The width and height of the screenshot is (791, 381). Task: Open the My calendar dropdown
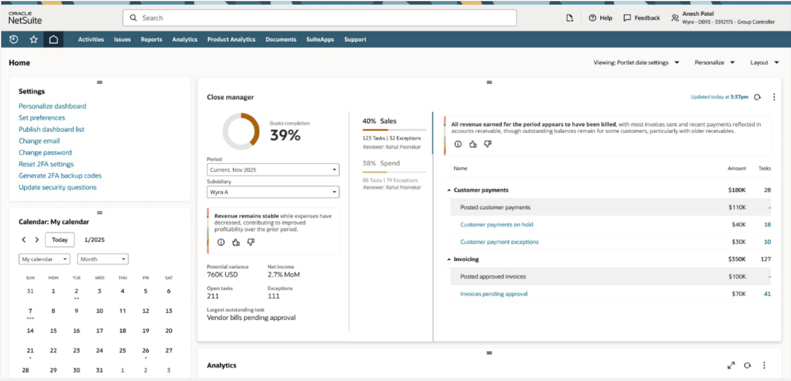click(x=44, y=259)
